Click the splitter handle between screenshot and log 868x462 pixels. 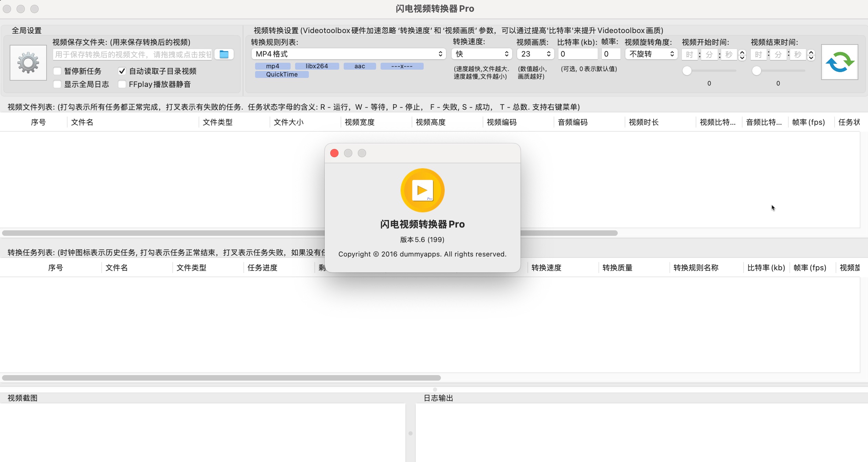410,433
